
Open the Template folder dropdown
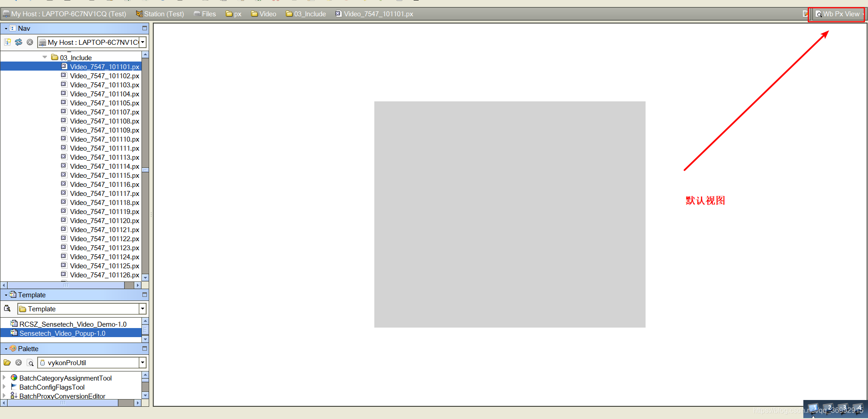click(x=143, y=309)
